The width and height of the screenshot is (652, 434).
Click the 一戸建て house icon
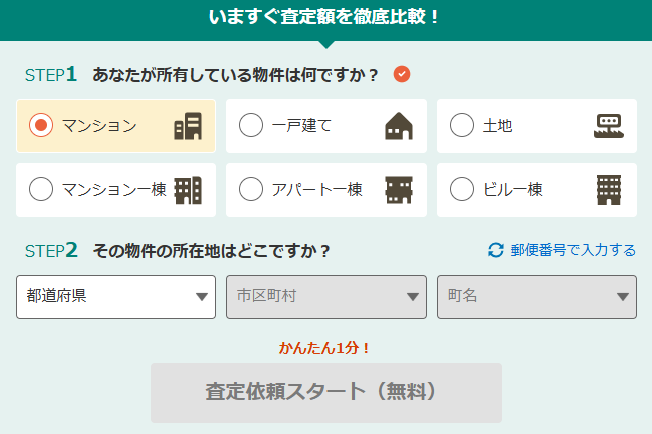pos(399,126)
